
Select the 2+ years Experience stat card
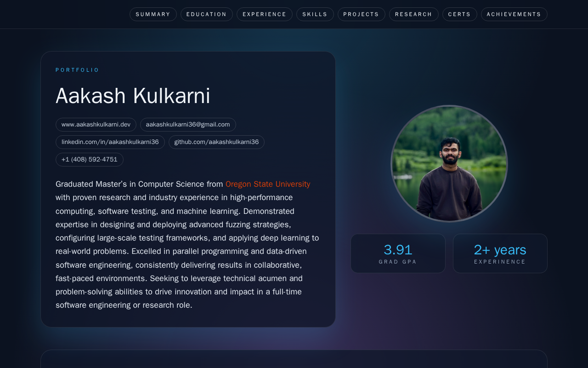[x=500, y=253]
